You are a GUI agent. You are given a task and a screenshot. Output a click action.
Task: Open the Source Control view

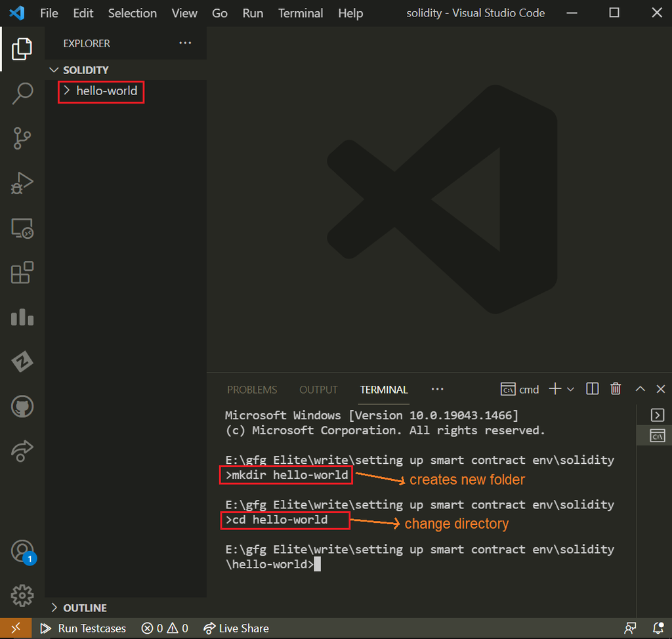(22, 138)
